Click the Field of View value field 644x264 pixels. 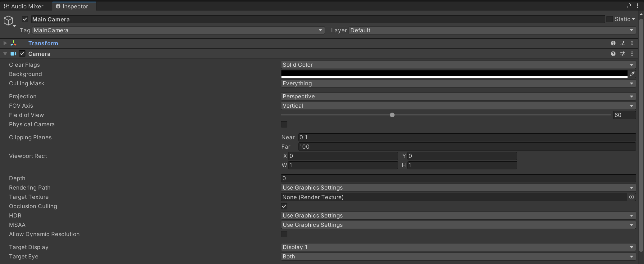[624, 115]
